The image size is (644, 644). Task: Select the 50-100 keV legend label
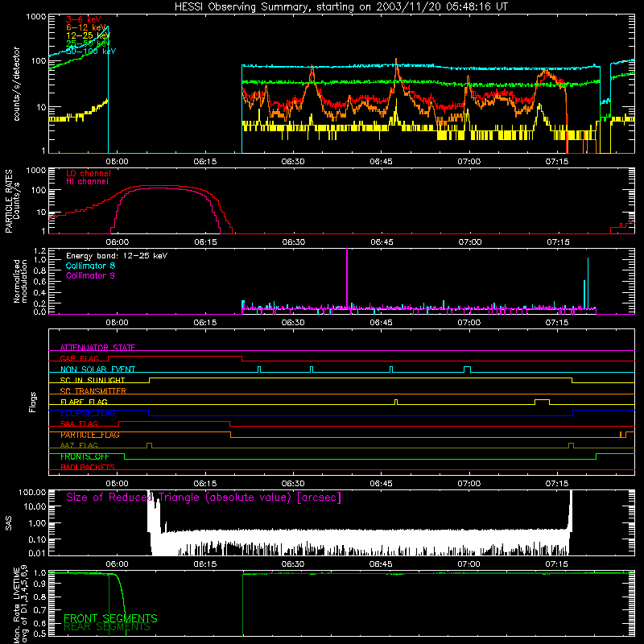(x=91, y=52)
